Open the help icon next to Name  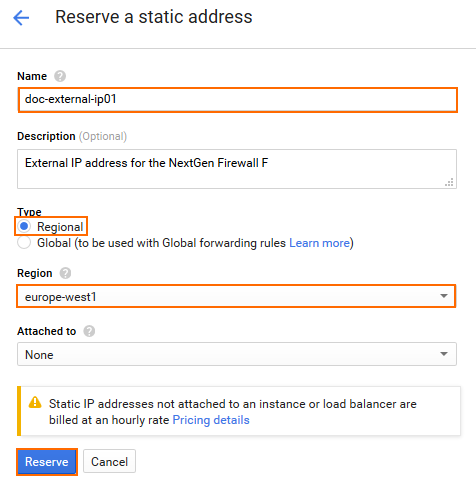click(60, 76)
